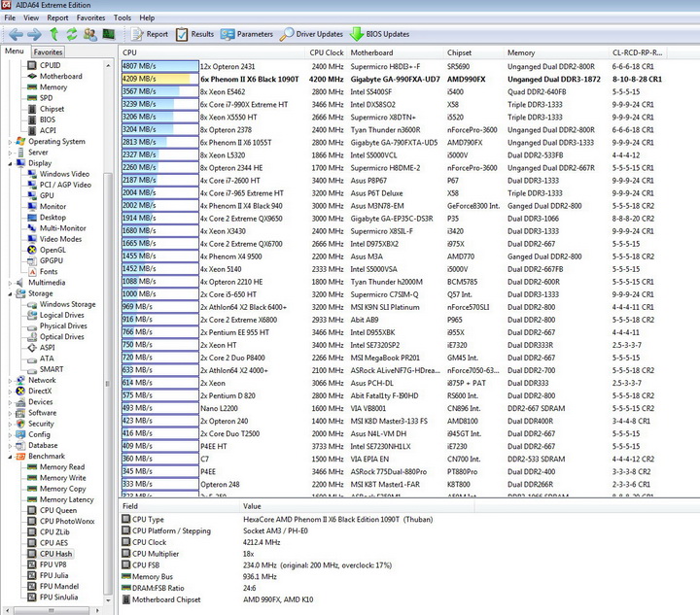This screenshot has height=615, width=700.
Task: Sort by the CPU Clock column header
Action: (327, 52)
